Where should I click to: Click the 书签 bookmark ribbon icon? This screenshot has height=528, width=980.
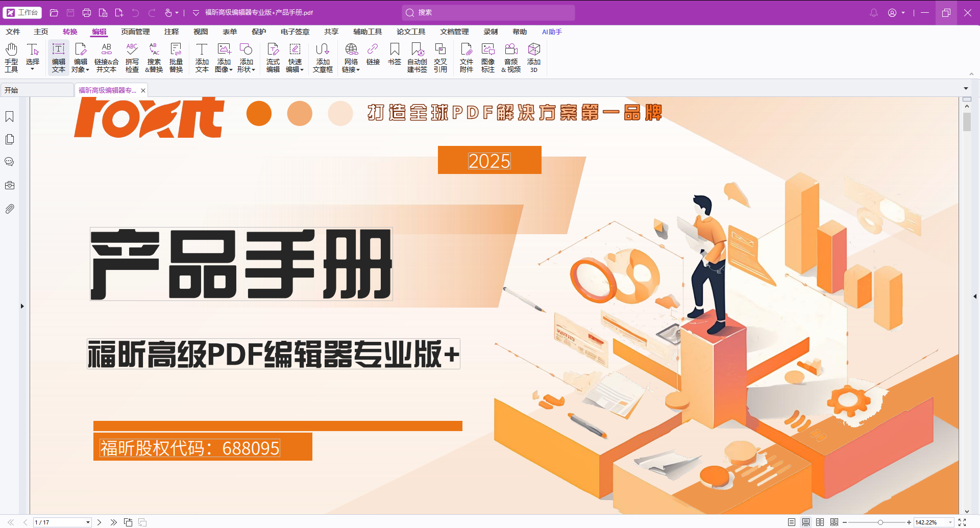pyautogui.click(x=395, y=55)
